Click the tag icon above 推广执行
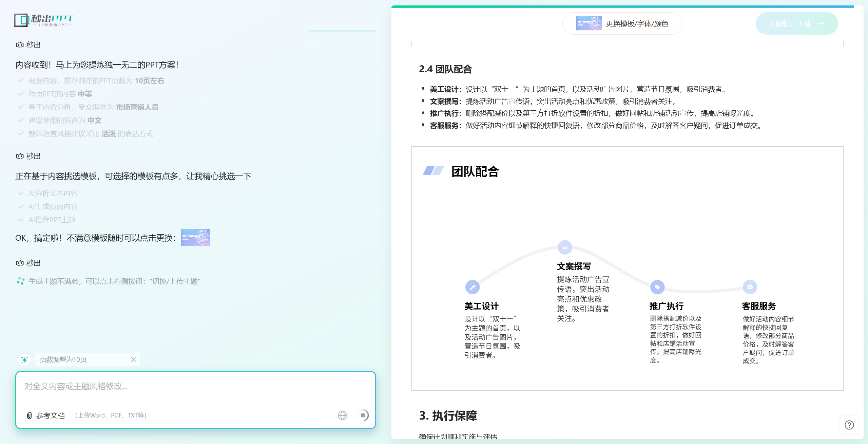 657,287
